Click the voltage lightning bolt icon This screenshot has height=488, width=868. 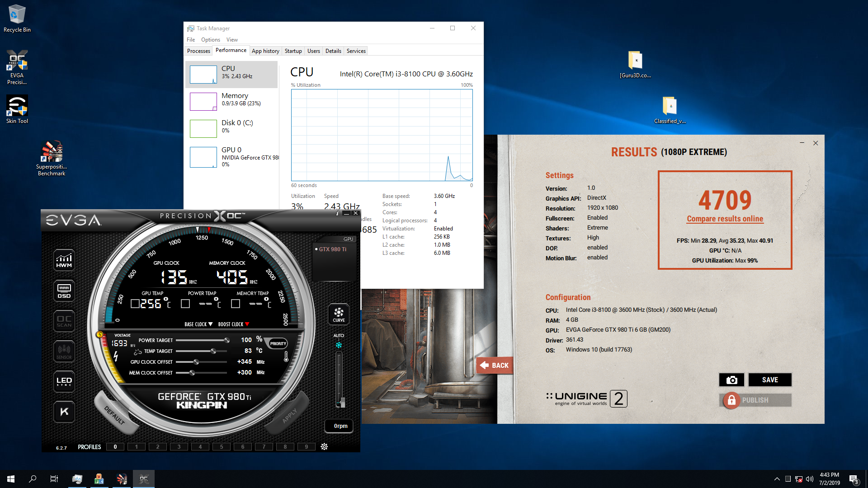[116, 357]
